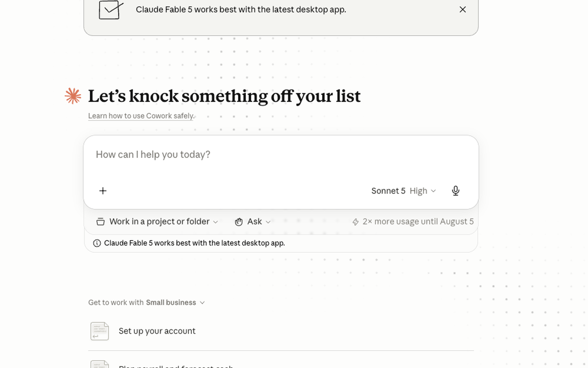Click the project folder icon
This screenshot has height=368, width=588.
click(100, 222)
